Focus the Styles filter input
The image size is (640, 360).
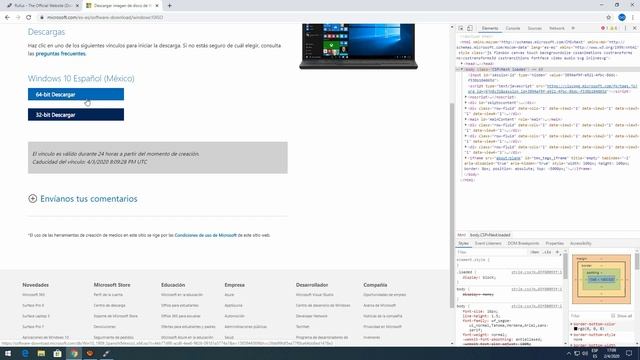492,252
